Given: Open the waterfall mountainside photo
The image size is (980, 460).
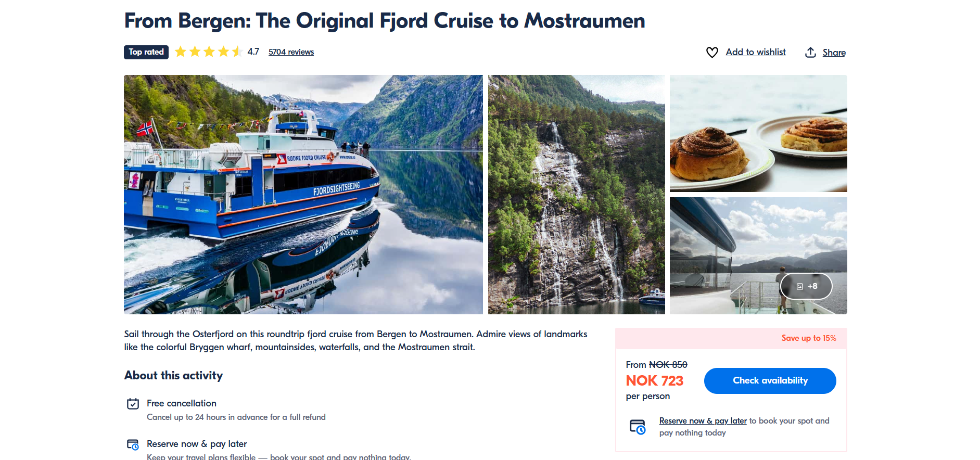Looking at the screenshot, I should (x=576, y=195).
